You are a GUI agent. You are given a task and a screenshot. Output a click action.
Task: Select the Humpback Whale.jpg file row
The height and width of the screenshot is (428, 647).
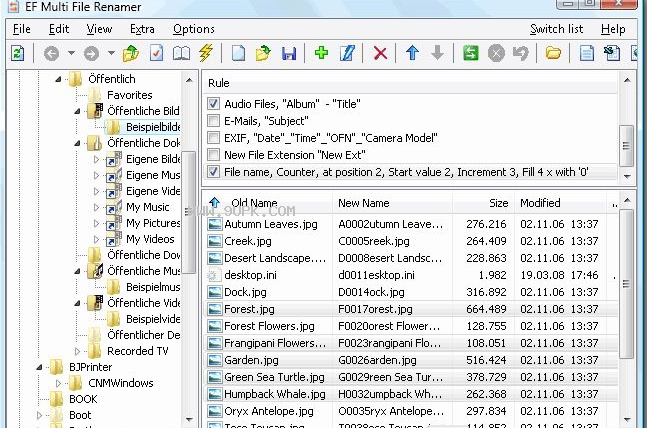tap(411, 394)
